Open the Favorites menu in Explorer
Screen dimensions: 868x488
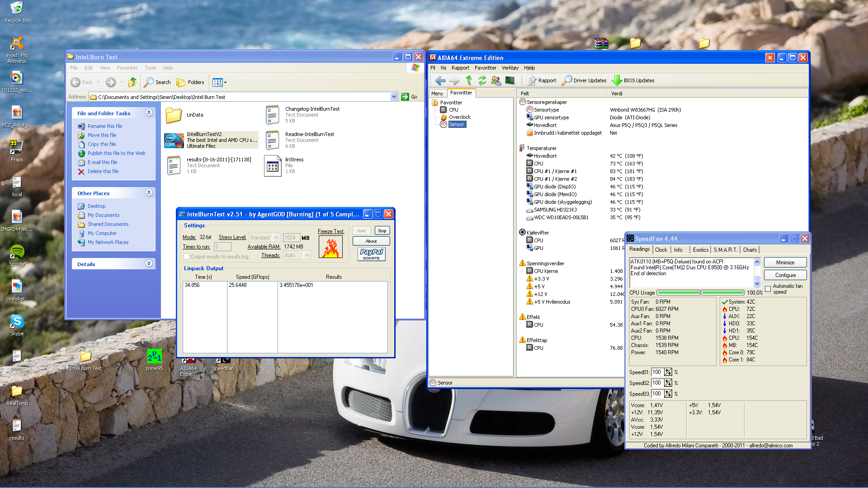pos(127,68)
